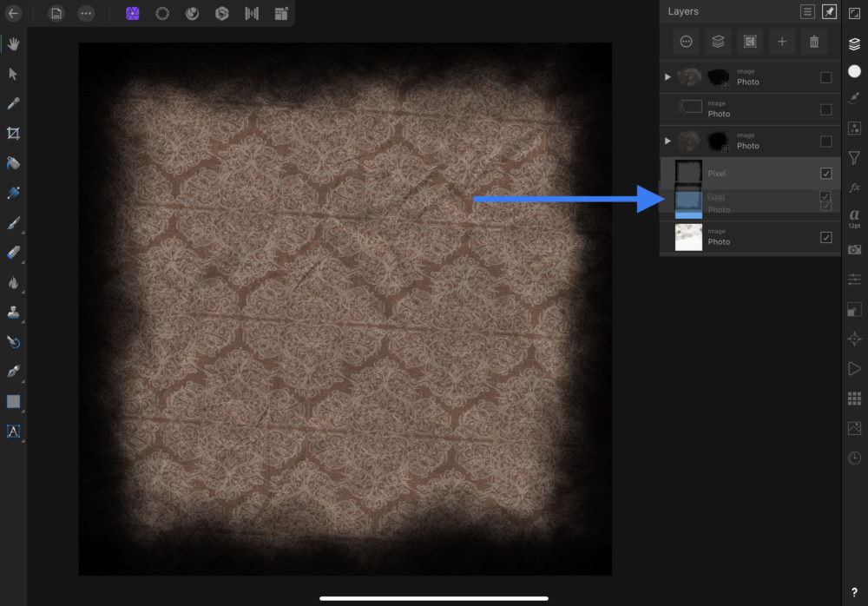This screenshot has width=868, height=606.
Task: Open the Layer FX studio
Action: point(854,188)
